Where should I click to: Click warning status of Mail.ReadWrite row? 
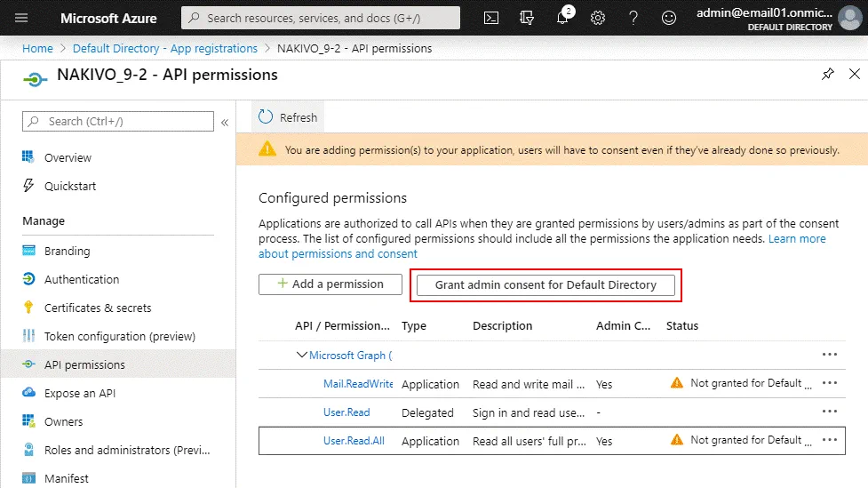pos(741,383)
